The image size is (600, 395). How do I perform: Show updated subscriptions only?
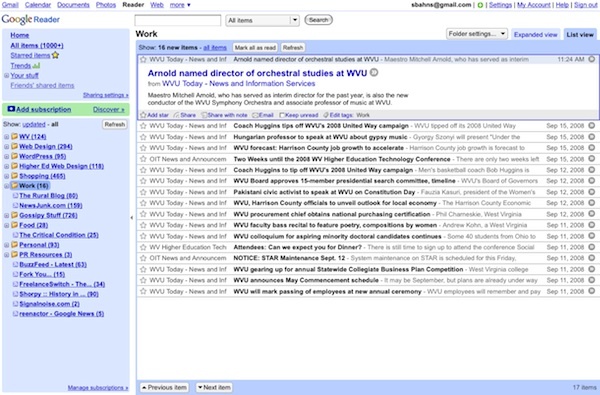(x=34, y=124)
